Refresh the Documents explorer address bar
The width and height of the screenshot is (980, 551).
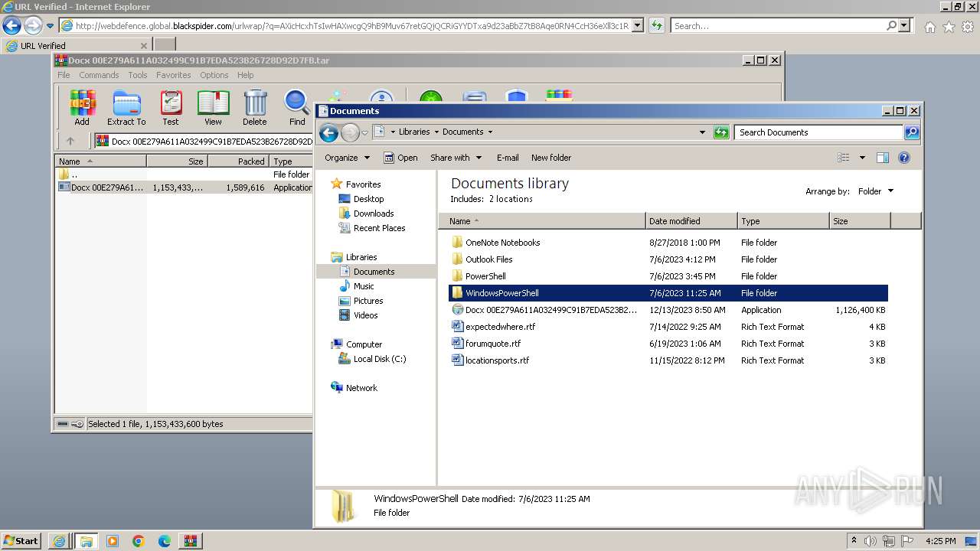(721, 132)
